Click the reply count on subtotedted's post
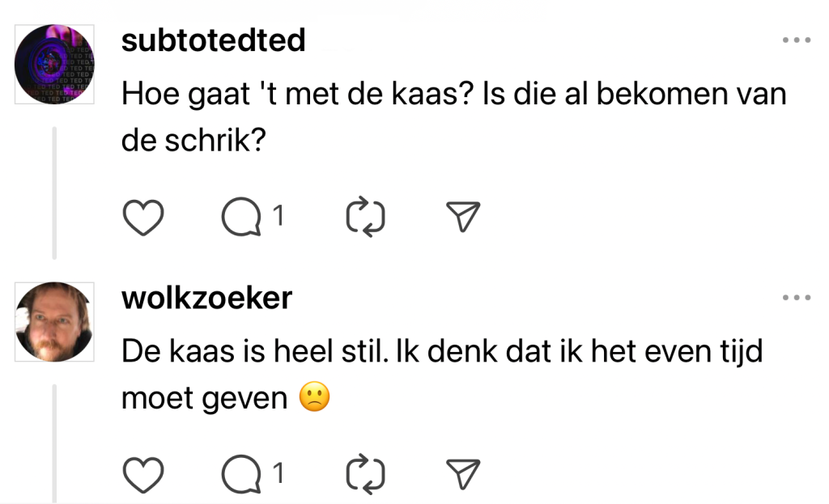The height and width of the screenshot is (504, 829). 278,216
